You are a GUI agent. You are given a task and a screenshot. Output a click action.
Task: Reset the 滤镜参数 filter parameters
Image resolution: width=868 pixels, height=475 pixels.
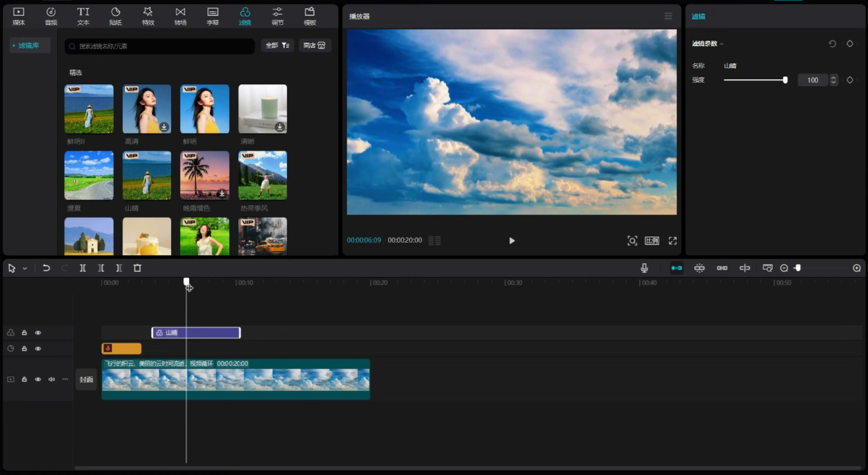click(832, 43)
